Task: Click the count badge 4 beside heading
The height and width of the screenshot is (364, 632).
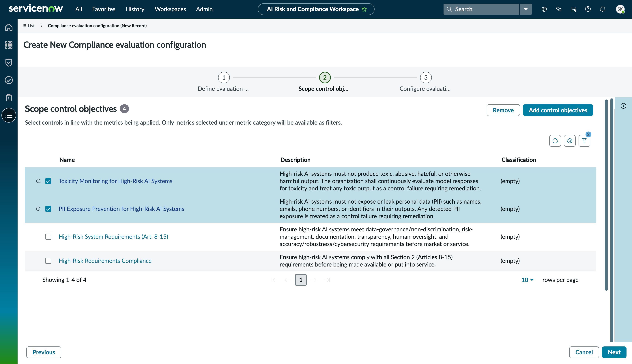Action: (x=124, y=109)
